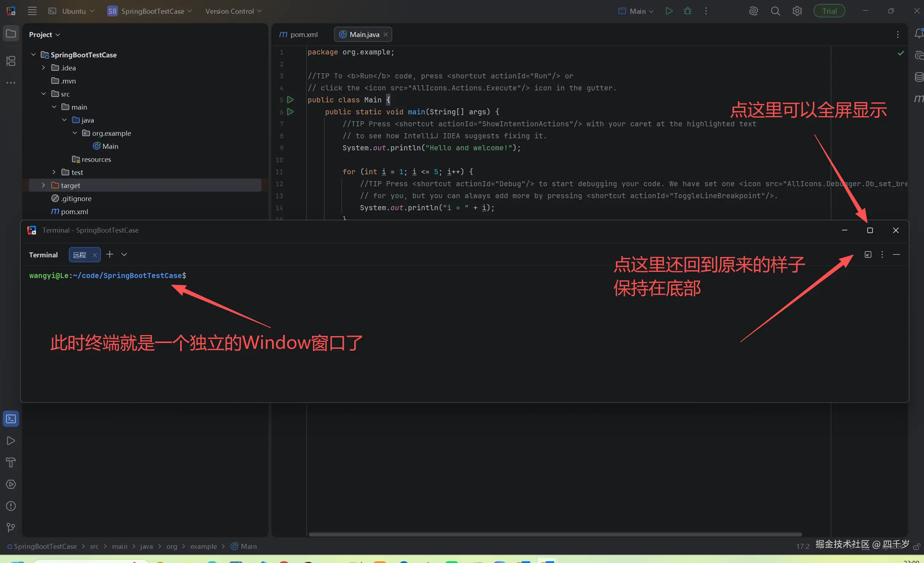Toggle the Project tool window folder icon
924x563 pixels.
tap(11, 34)
